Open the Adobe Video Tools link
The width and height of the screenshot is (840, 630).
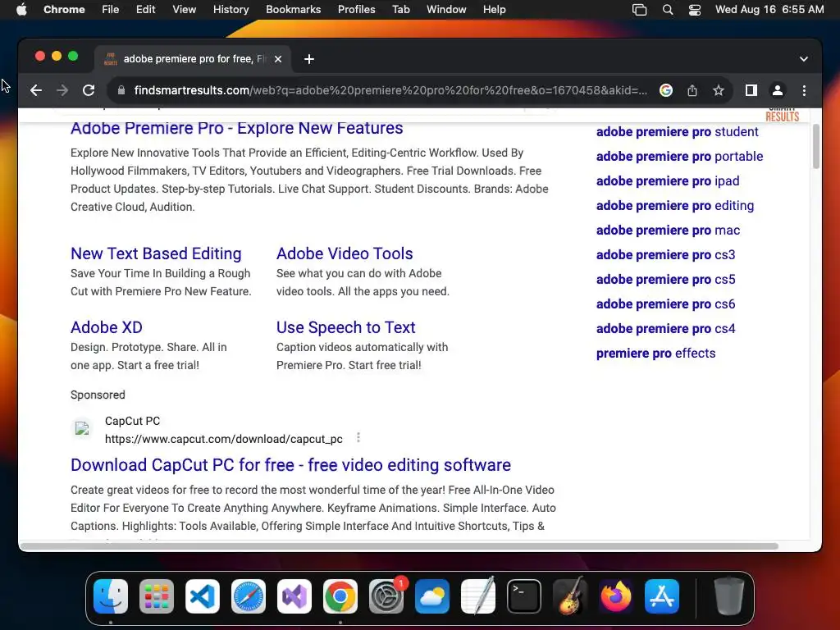(x=345, y=253)
